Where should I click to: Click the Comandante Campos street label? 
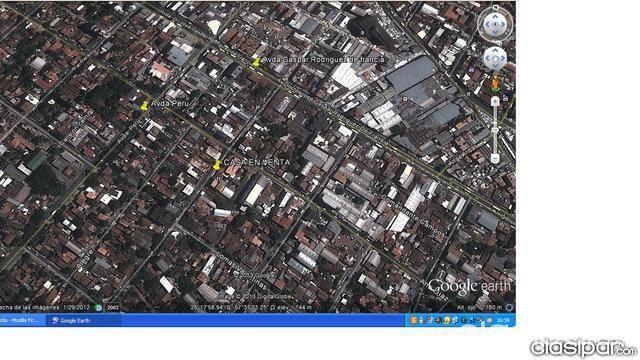tap(413, 216)
